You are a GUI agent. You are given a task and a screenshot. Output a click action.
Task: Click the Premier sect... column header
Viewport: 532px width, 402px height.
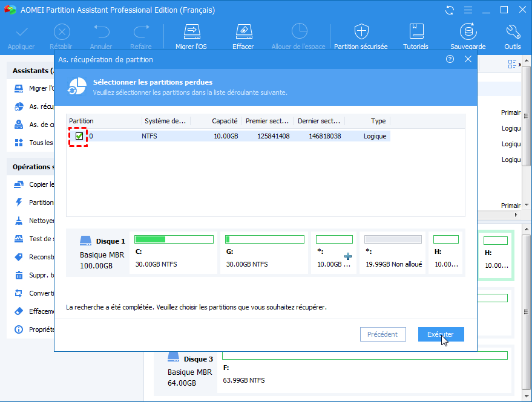(x=268, y=121)
